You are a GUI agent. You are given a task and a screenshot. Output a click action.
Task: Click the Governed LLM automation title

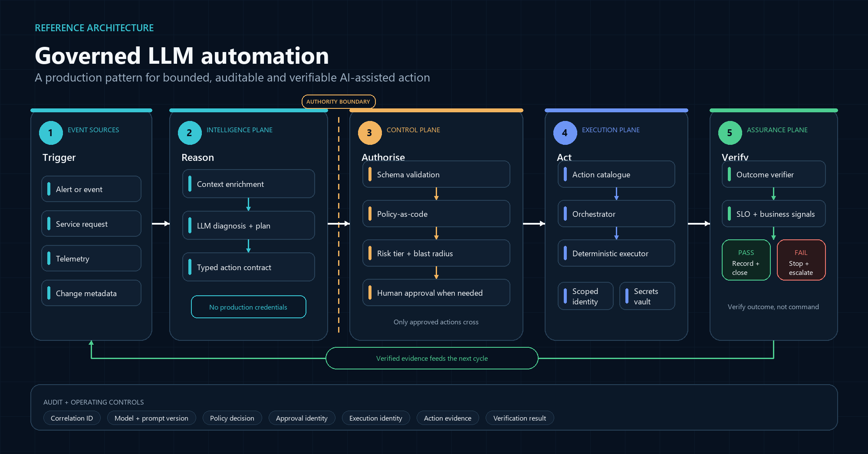(x=182, y=56)
